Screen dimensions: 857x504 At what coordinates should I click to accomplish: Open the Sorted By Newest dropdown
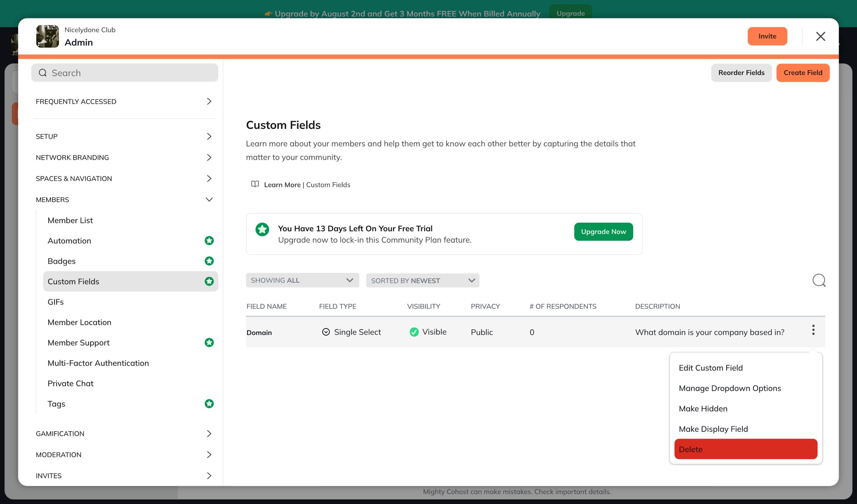422,281
